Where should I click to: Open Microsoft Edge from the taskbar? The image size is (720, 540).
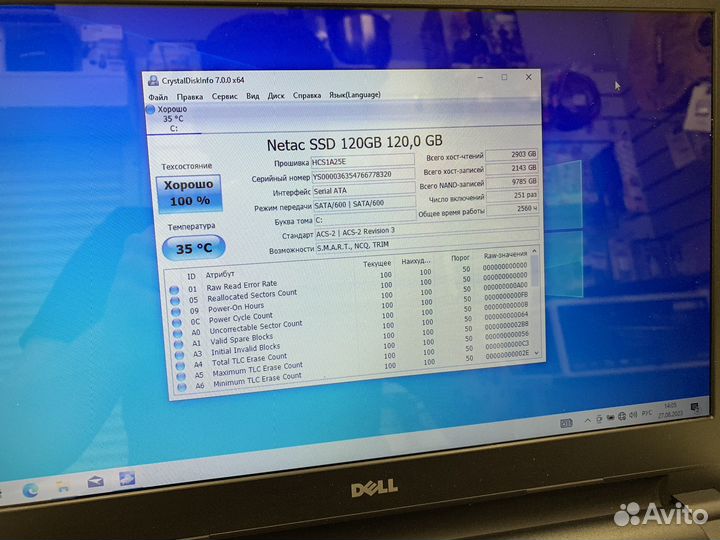(x=30, y=490)
